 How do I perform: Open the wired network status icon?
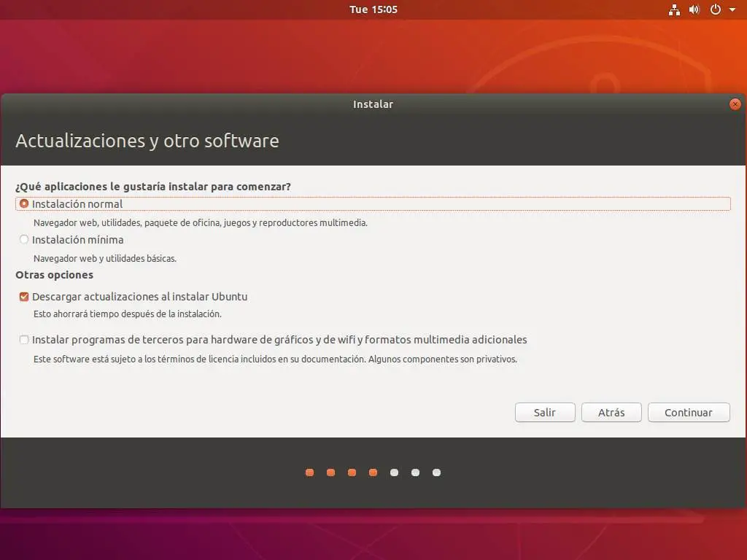[674, 9]
